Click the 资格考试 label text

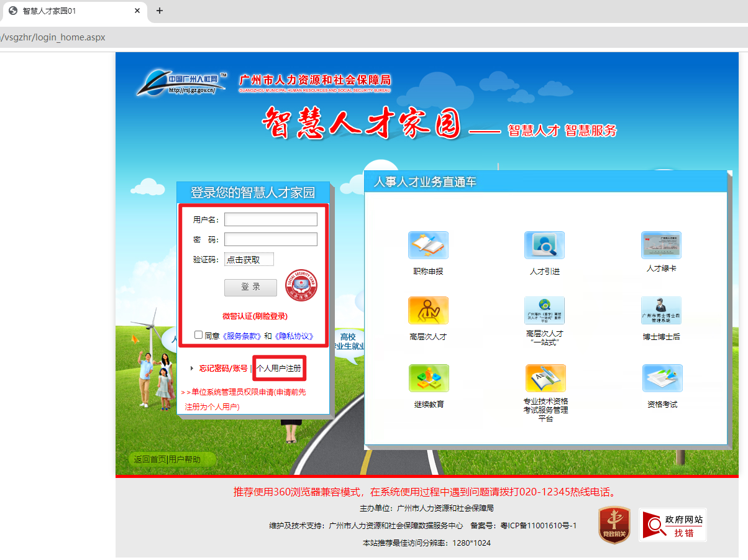click(662, 405)
